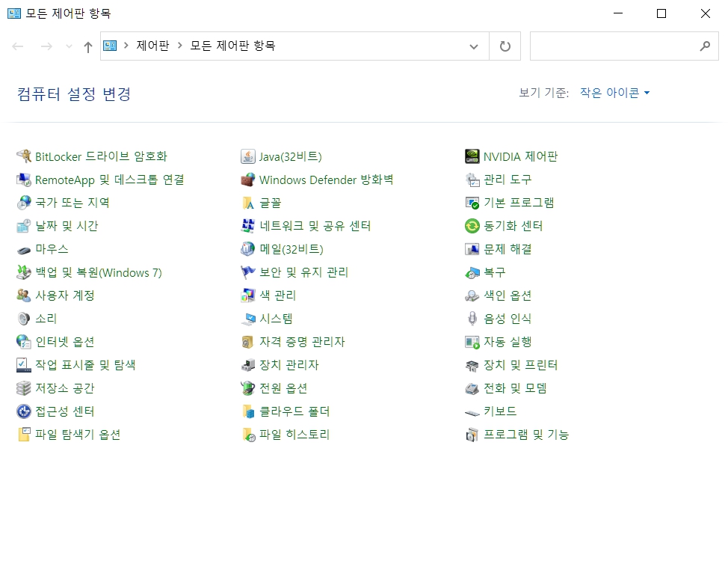Go back with the back arrow

[x=18, y=46]
